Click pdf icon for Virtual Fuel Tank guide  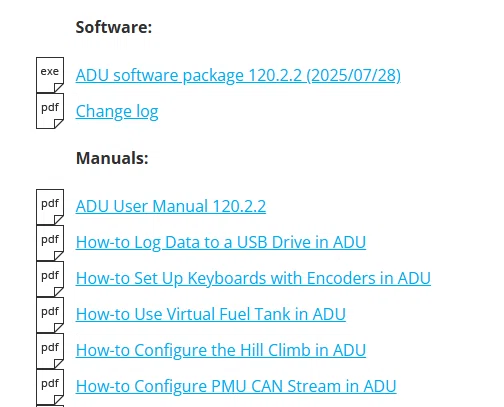click(50, 315)
